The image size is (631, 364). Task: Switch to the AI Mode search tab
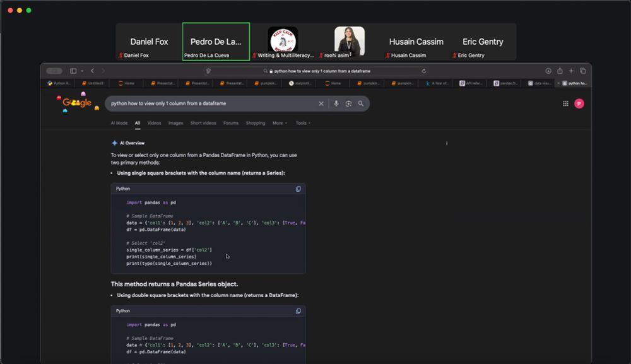tap(119, 123)
